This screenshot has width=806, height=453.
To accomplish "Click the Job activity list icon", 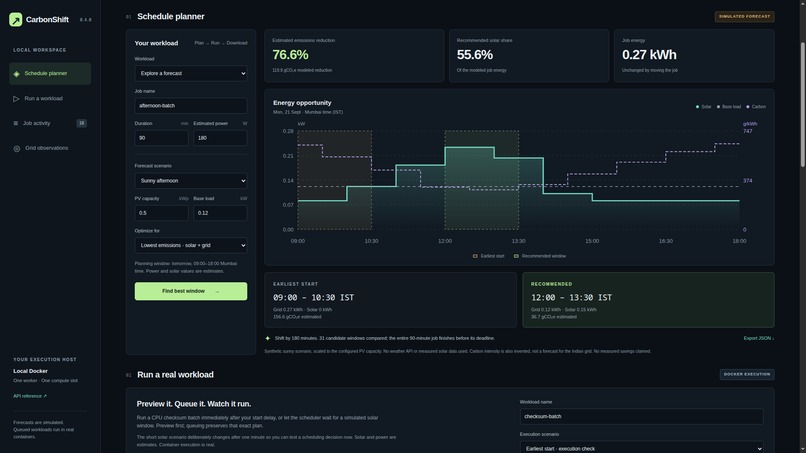I will (x=15, y=123).
